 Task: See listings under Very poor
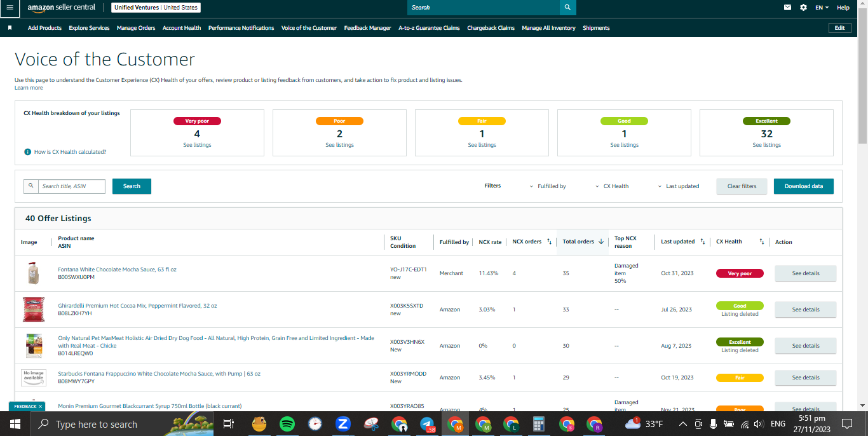coord(197,145)
